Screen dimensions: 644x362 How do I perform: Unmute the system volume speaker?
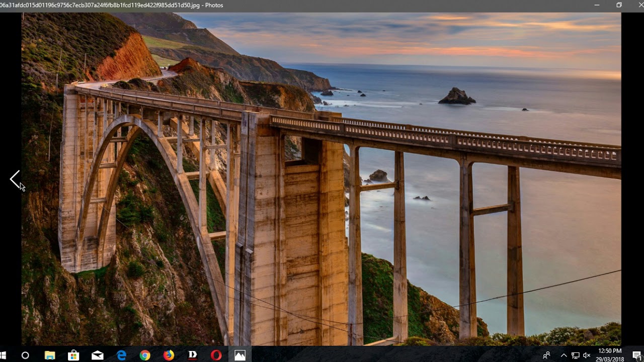tap(586, 354)
